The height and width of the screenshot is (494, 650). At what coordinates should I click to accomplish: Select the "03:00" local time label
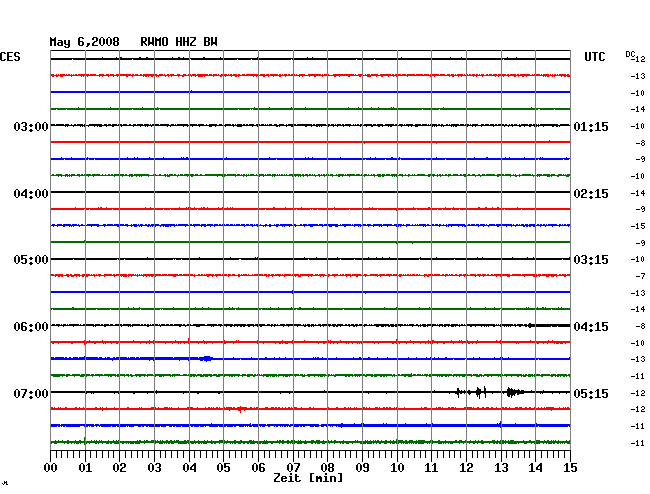[31, 126]
